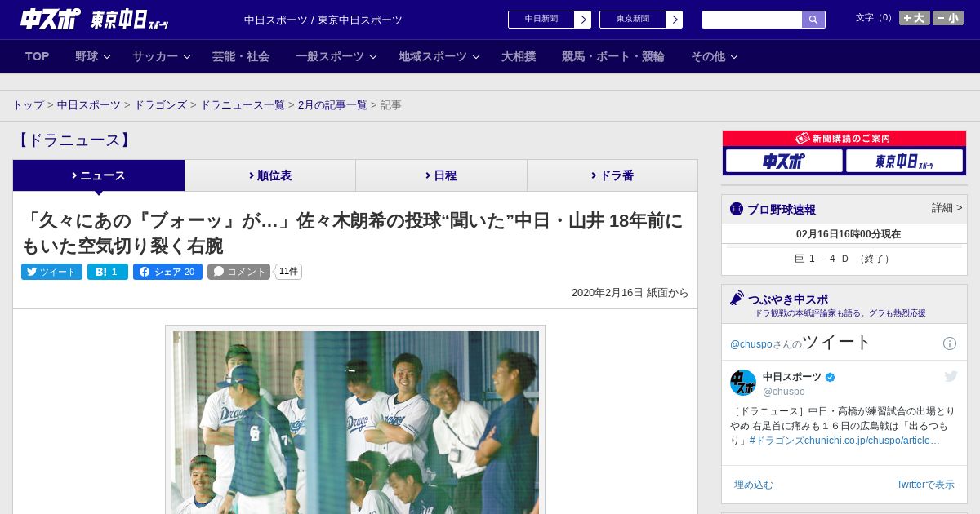
Task: Focus the header search field
Action: point(752,20)
